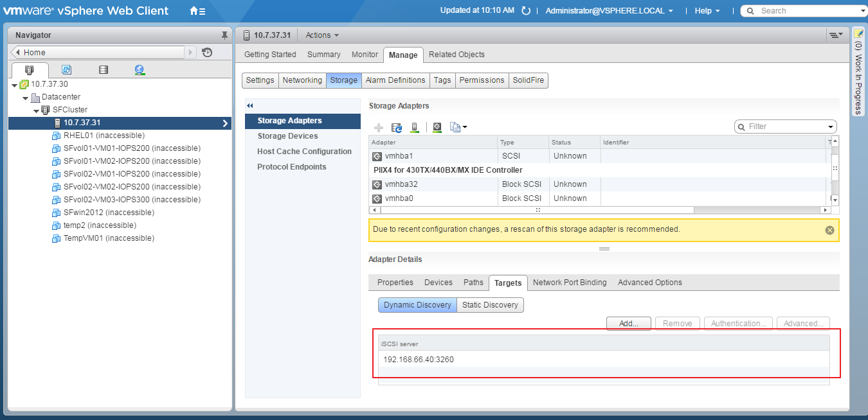
Task: Open the Networking navigator tab icon
Action: (140, 70)
